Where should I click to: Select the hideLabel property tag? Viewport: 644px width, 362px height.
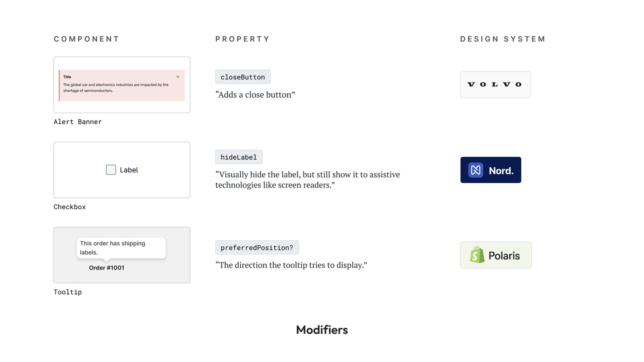(x=239, y=157)
